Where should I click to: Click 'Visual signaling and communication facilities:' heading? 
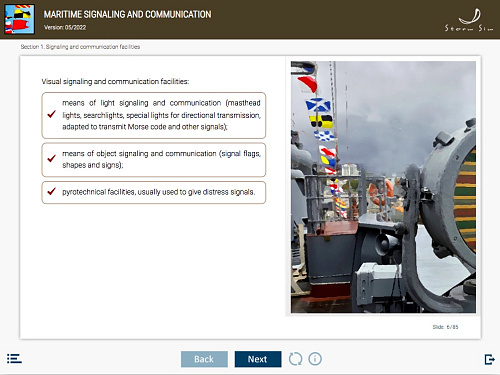[115, 82]
